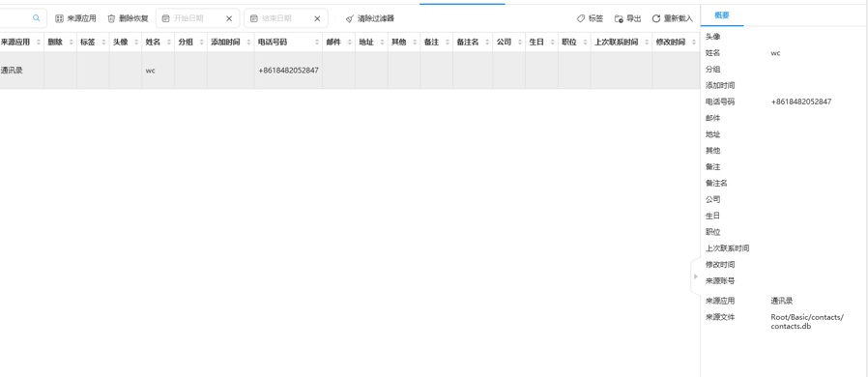Click the 清除过滤器 broom icon

click(x=349, y=18)
